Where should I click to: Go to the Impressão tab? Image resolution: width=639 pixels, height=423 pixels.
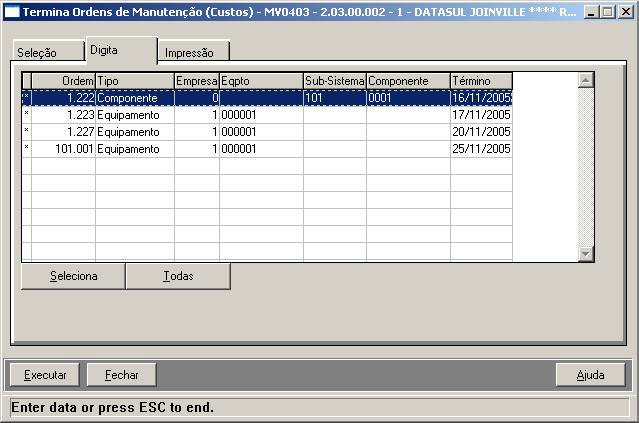point(194,51)
